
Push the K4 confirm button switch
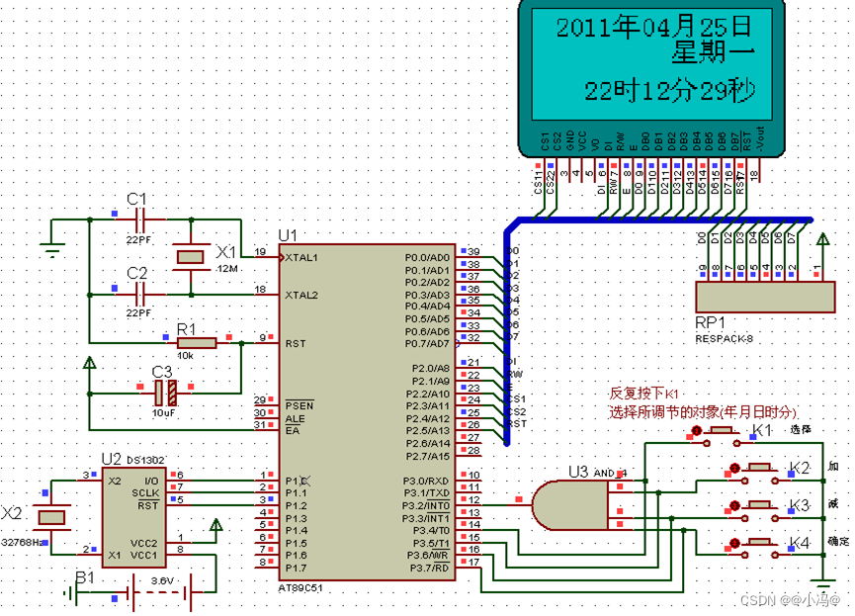point(760,543)
